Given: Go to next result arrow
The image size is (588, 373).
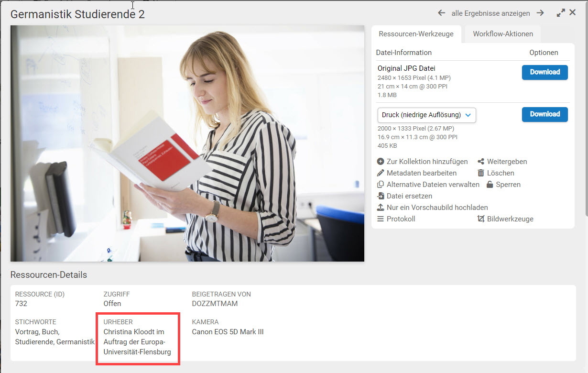Looking at the screenshot, I should pyautogui.click(x=540, y=13).
